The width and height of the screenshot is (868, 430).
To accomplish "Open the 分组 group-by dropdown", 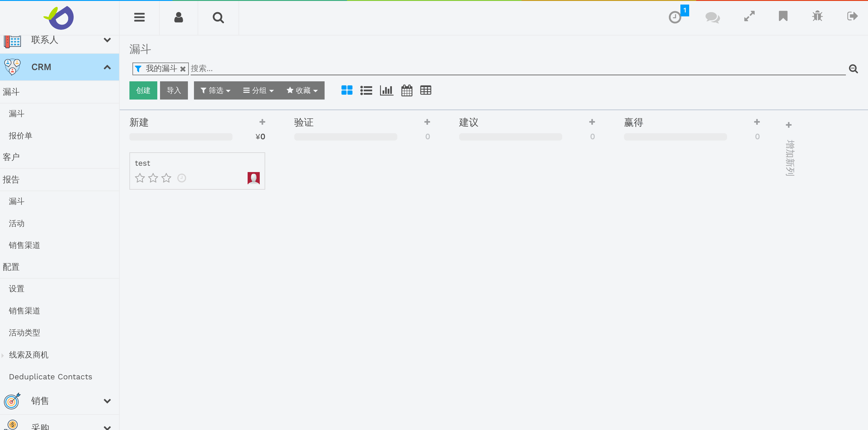I will 259,90.
